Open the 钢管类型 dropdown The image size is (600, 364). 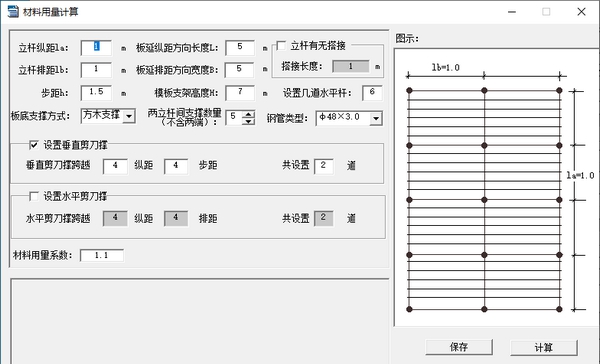[376, 119]
